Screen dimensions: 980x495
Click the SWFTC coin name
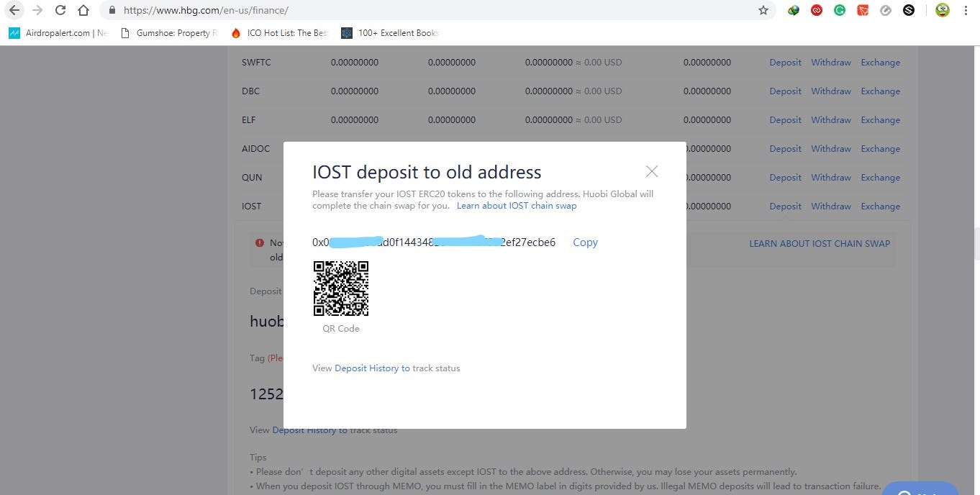coord(256,63)
